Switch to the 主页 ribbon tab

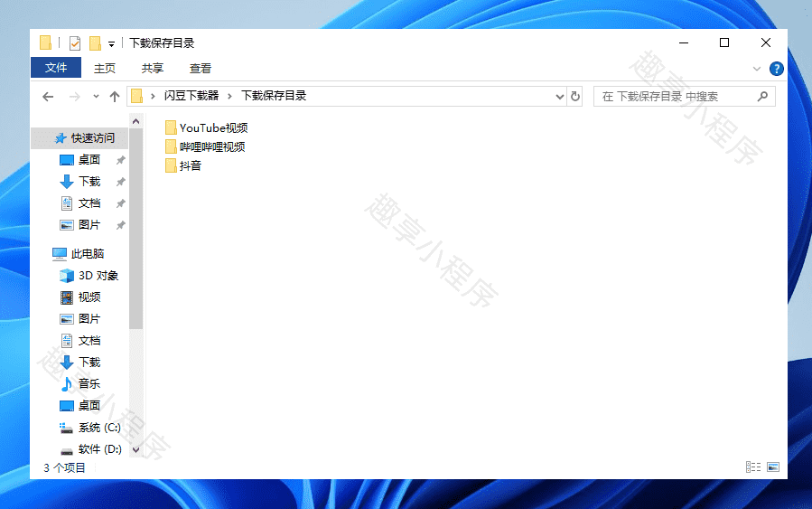105,69
